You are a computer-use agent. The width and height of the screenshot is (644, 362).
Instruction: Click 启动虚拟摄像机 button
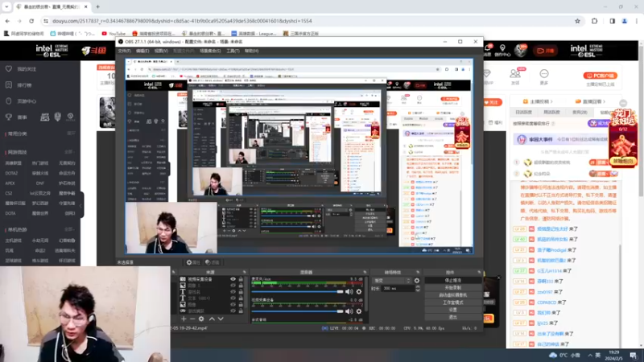pyautogui.click(x=453, y=295)
